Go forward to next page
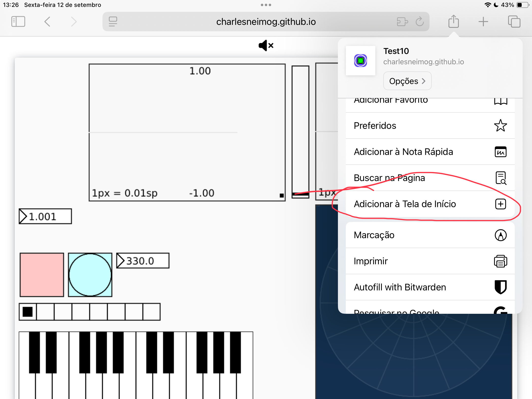 coord(74,22)
